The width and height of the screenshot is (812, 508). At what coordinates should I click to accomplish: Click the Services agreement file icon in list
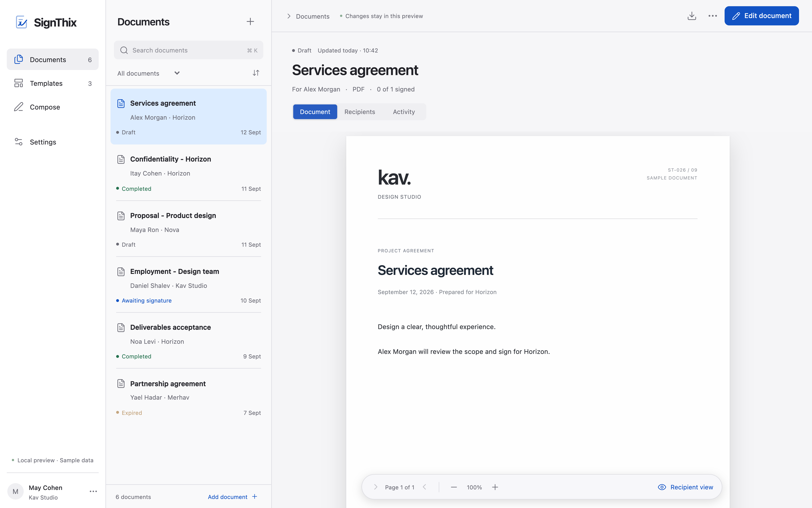click(121, 103)
